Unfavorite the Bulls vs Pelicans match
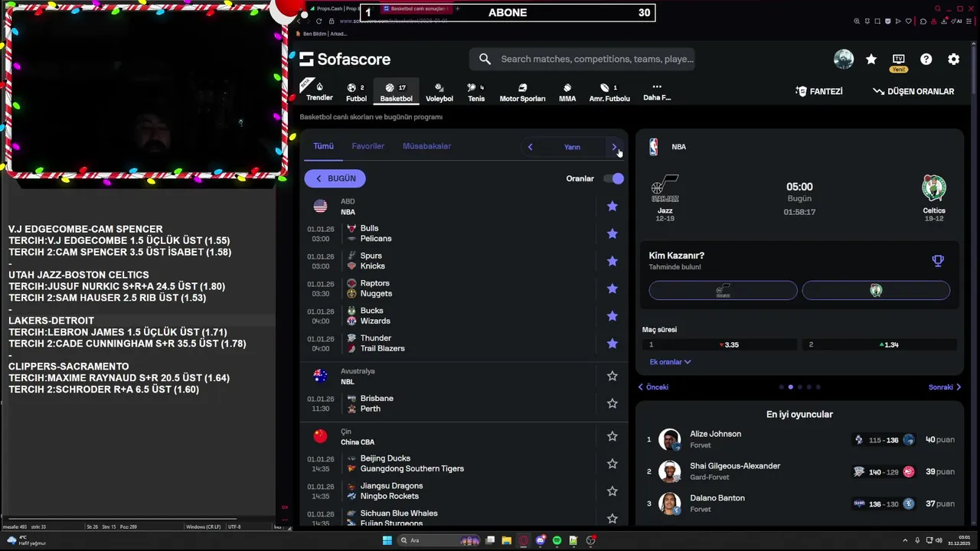This screenshot has height=551, width=980. (612, 233)
